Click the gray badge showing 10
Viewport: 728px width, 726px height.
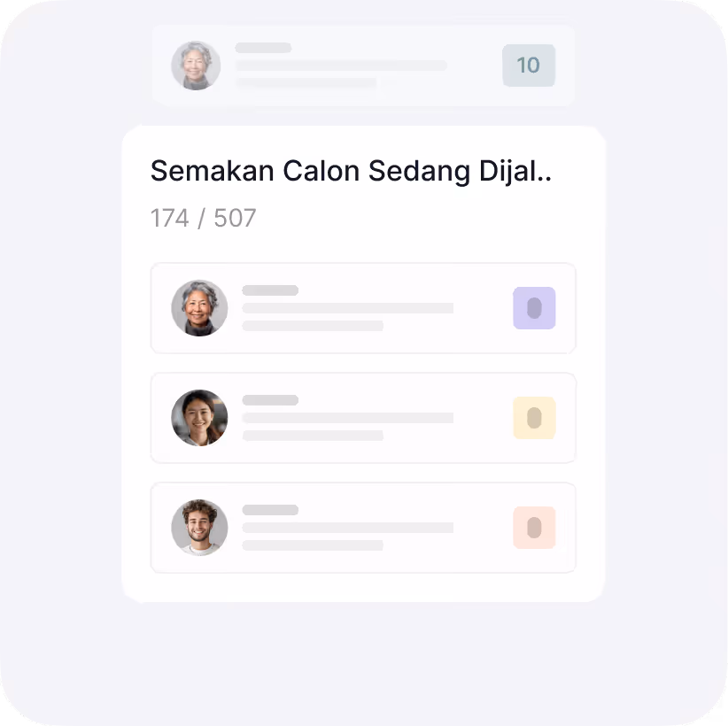coord(529,65)
